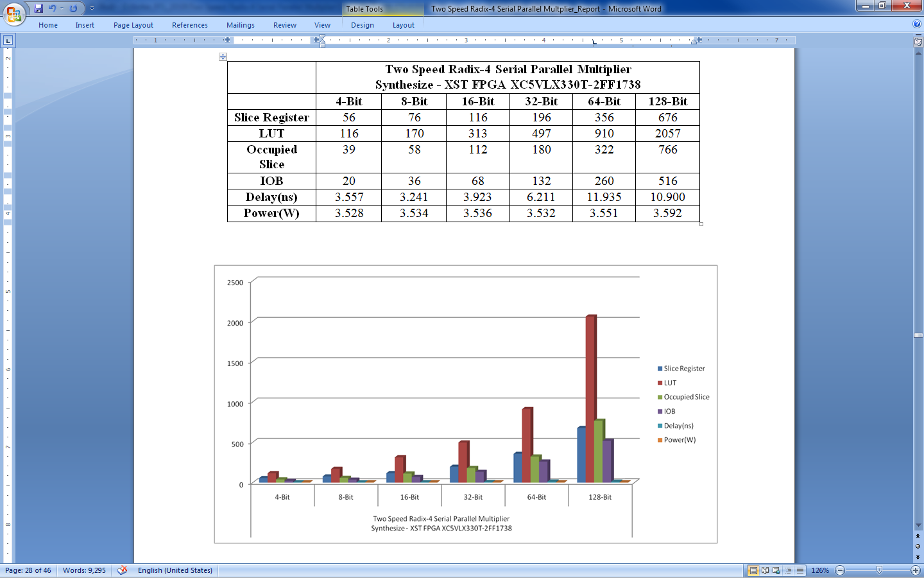Redo the last action

(x=73, y=8)
